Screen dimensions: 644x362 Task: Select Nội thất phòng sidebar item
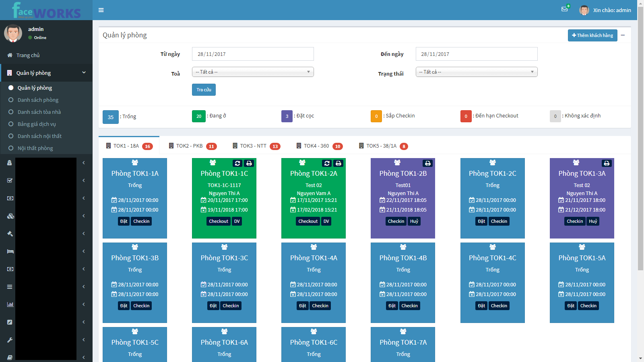35,148
